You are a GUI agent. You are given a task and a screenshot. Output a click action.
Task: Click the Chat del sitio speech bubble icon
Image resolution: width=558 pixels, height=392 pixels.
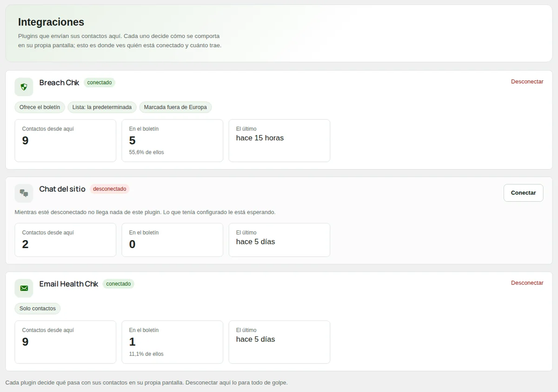point(24,193)
